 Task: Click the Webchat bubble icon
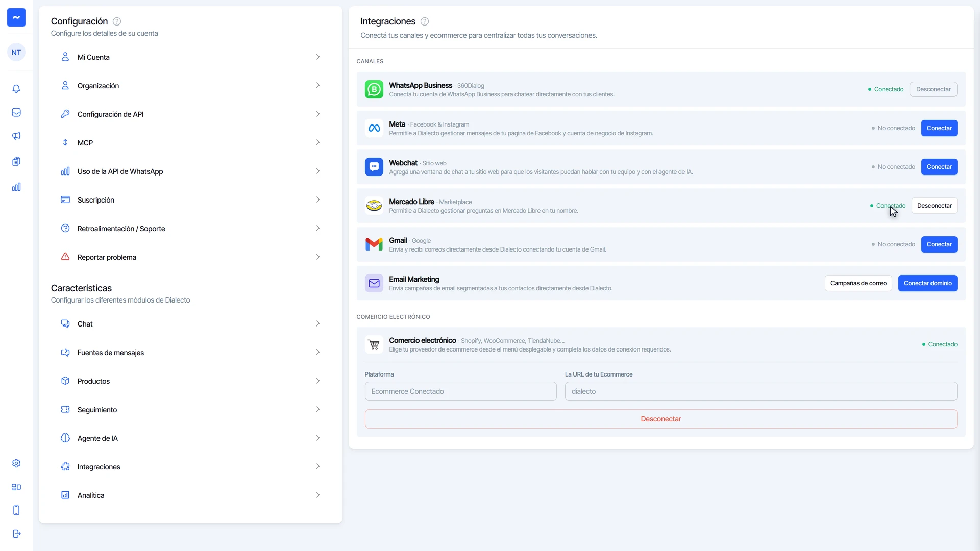pyautogui.click(x=374, y=167)
